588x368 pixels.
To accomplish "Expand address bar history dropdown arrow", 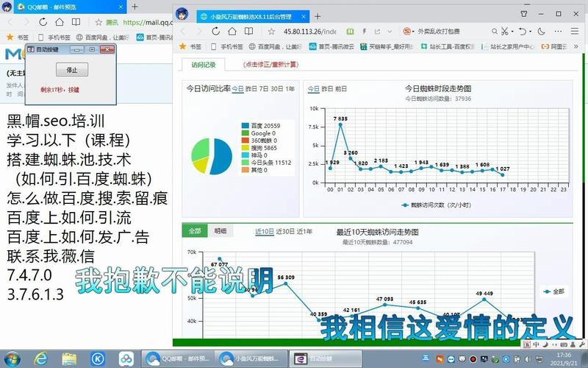I will (390, 32).
